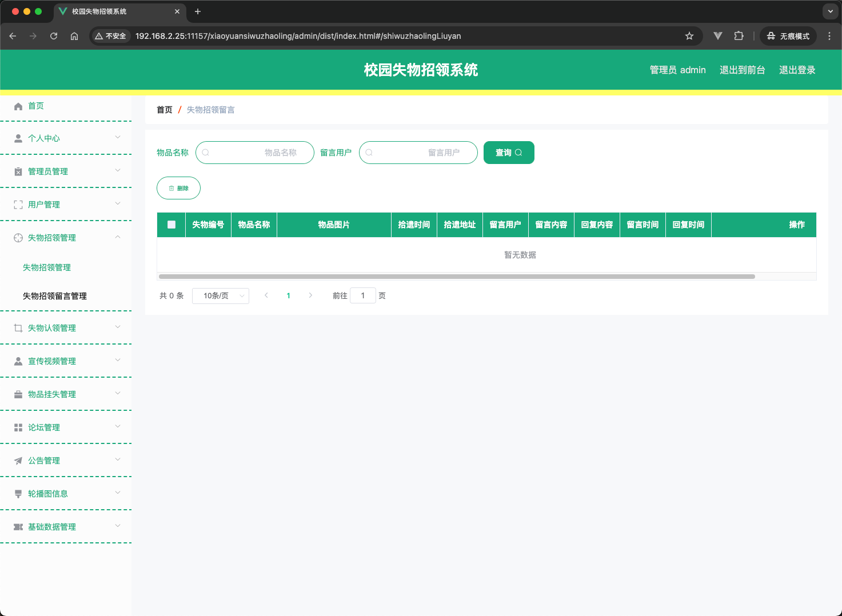This screenshot has height=616, width=842.
Task: Click the person icon next to 个人中心
Action: [x=18, y=138]
